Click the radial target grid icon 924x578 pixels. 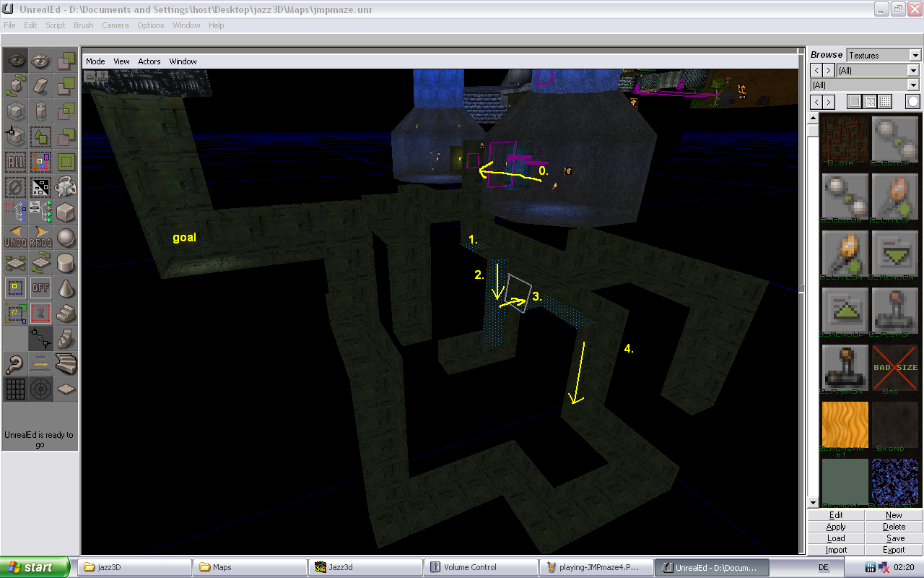[x=40, y=389]
